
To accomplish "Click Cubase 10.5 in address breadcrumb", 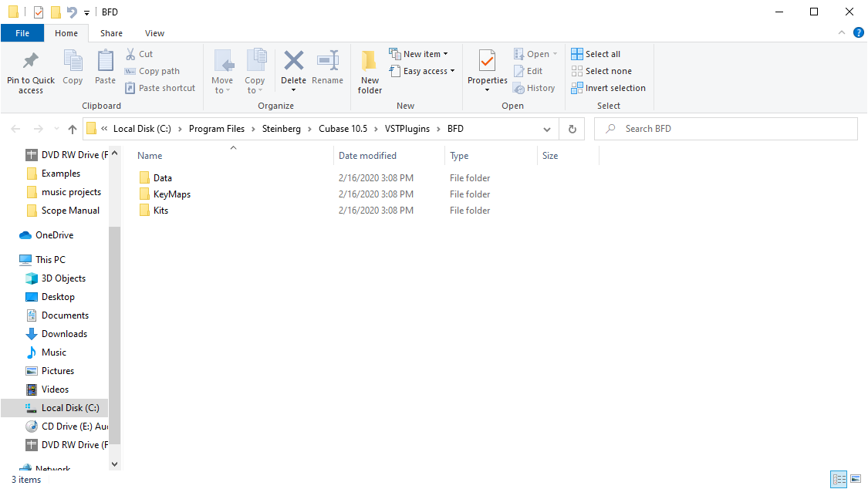I will click(343, 129).
